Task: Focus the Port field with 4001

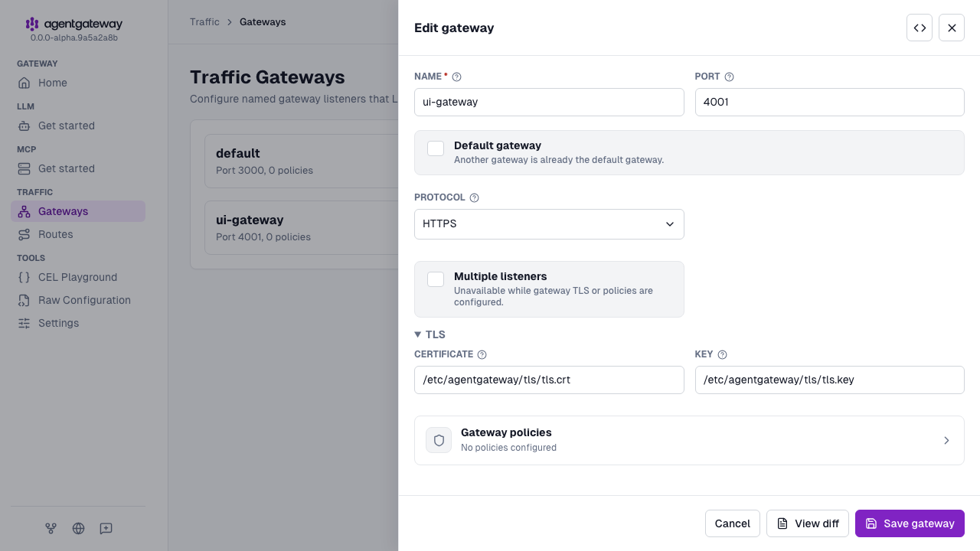Action: 830,102
